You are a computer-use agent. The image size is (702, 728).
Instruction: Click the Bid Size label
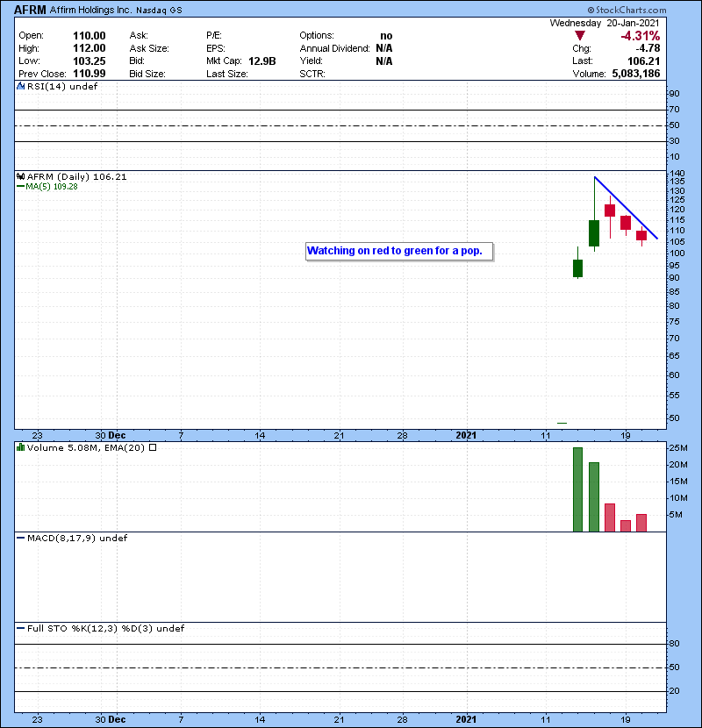pyautogui.click(x=147, y=74)
